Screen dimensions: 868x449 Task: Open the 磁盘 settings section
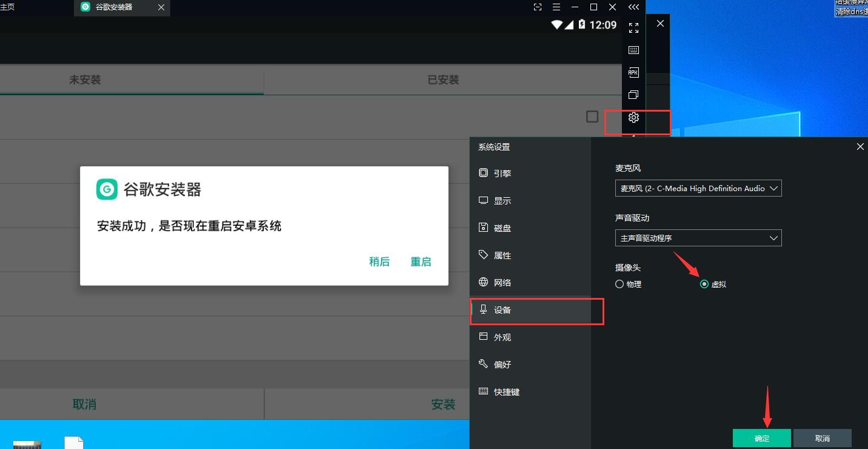530,228
